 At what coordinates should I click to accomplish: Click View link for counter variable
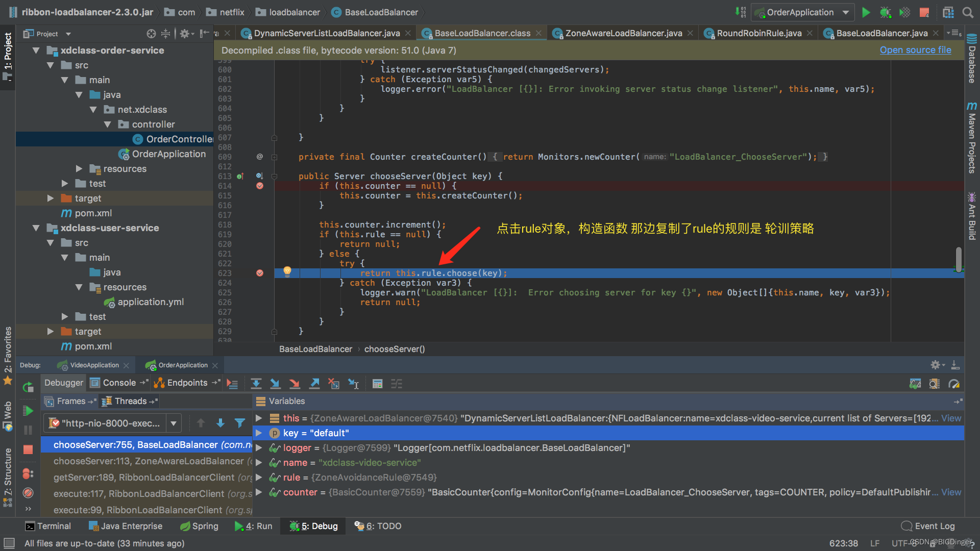click(951, 492)
